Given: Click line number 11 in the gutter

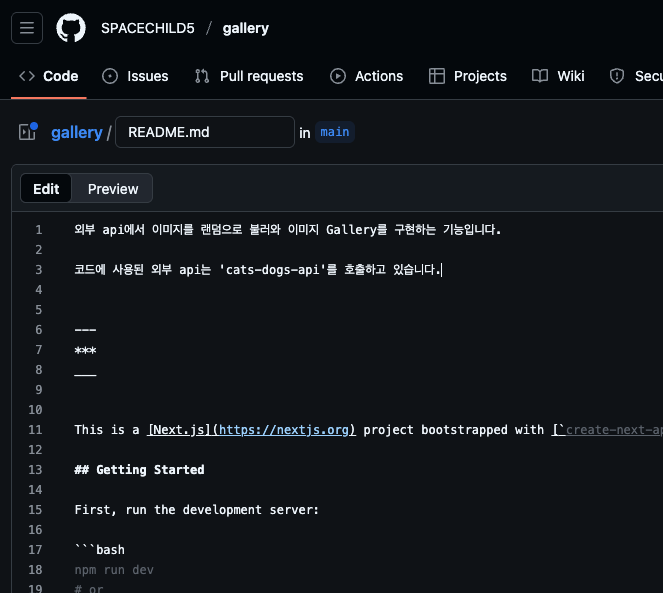Looking at the screenshot, I should pyautogui.click(x=35, y=430).
